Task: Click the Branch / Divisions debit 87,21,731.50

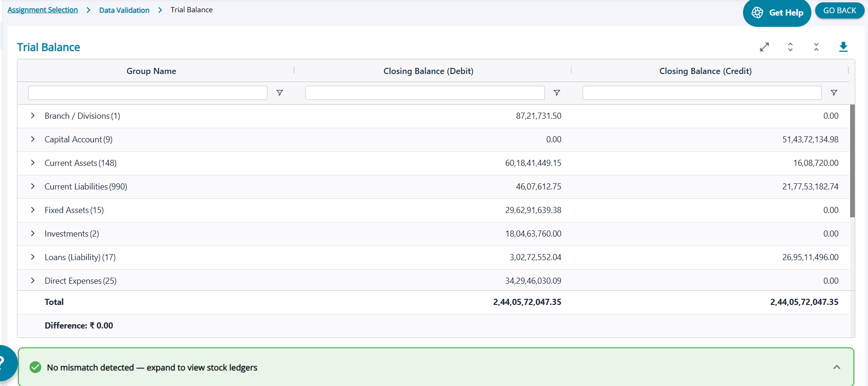Action: coord(539,116)
